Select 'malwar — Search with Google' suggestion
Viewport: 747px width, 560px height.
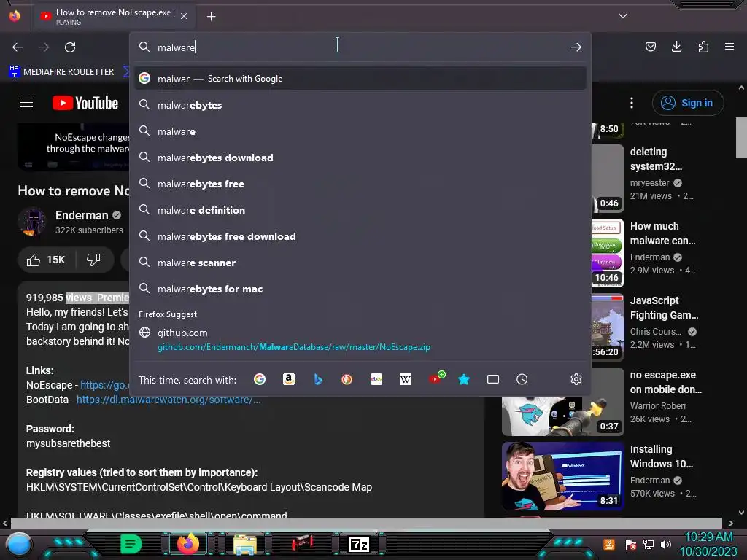(360, 79)
